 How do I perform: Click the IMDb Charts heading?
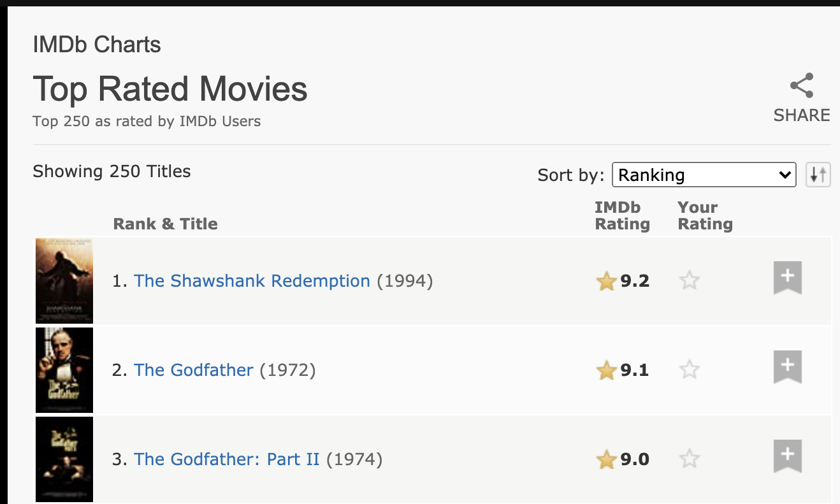97,45
